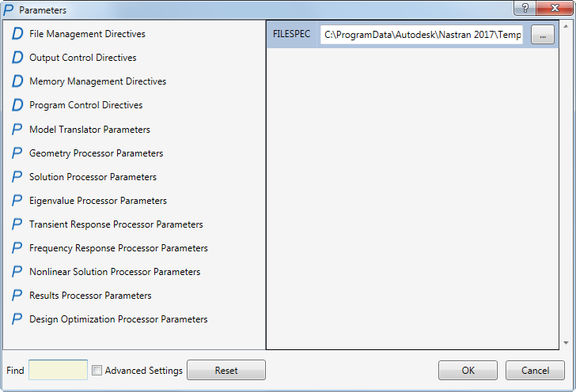The width and height of the screenshot is (576, 392).
Task: Click the P icon beside Geometry Processor Parameters
Action: 17,153
